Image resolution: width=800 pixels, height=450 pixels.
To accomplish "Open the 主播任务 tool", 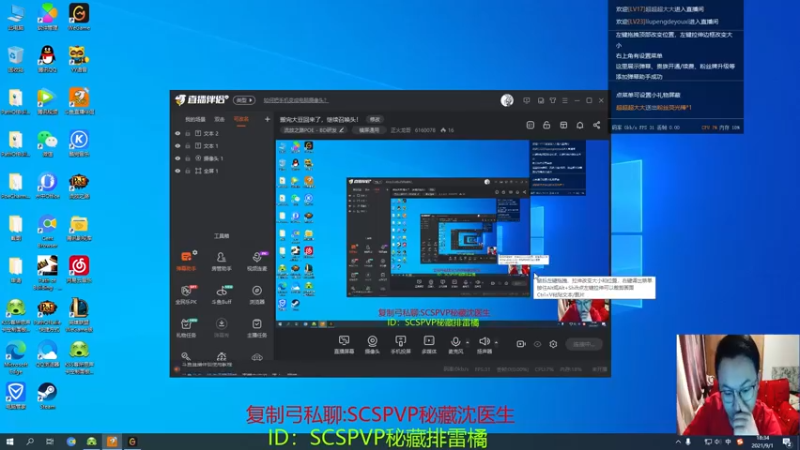I will point(257,328).
